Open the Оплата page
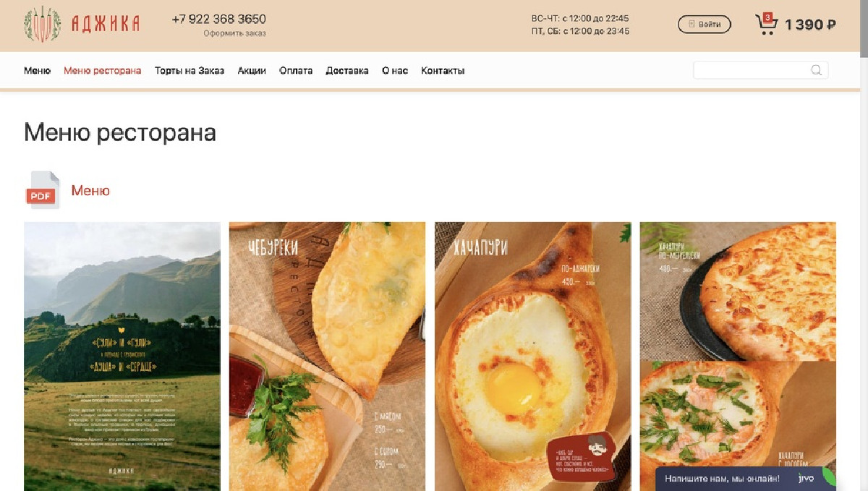868x491 pixels. 296,71
